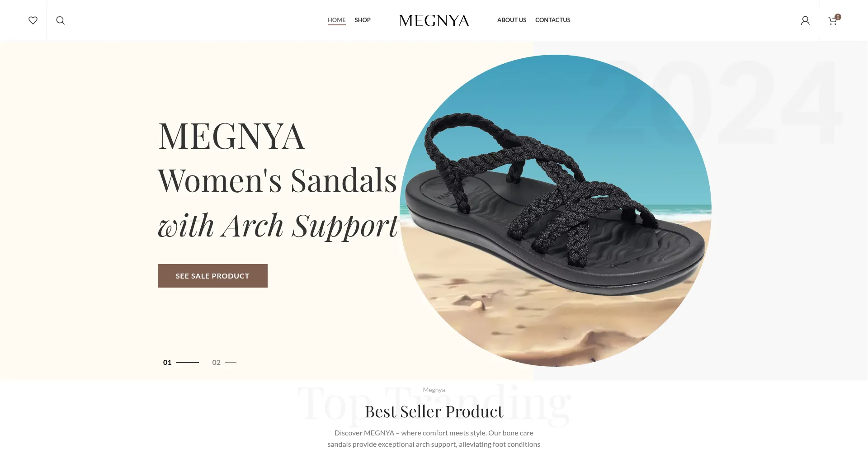Click the MEGNYA header logo
The width and height of the screenshot is (868, 449).
click(434, 20)
